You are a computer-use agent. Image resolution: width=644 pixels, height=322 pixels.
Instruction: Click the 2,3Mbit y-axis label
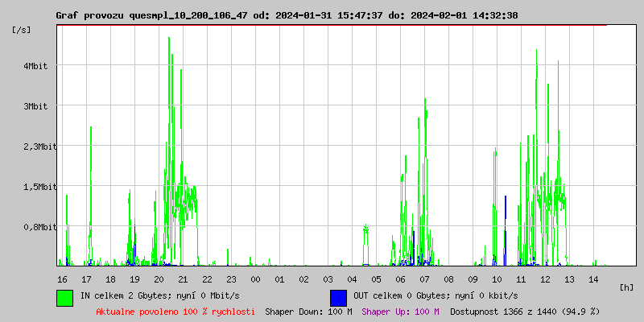pyautogui.click(x=33, y=147)
